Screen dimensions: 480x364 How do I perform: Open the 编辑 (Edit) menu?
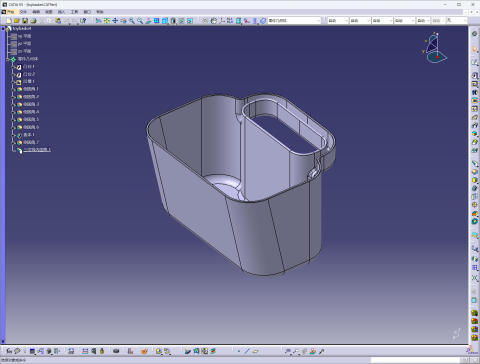click(36, 12)
